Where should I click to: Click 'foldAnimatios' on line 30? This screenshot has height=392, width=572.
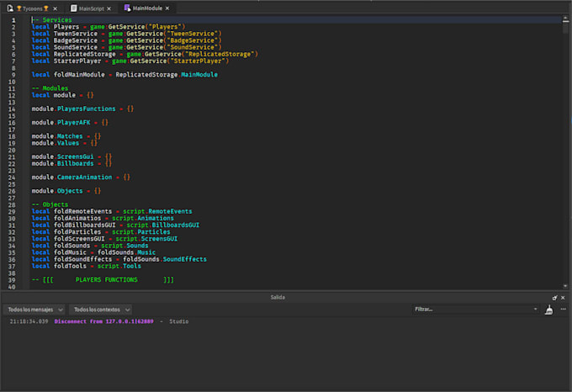pos(77,218)
